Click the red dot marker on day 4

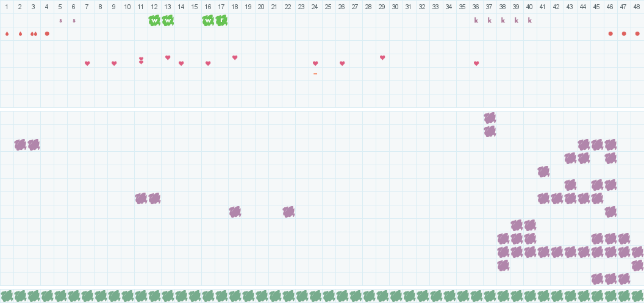(x=47, y=34)
